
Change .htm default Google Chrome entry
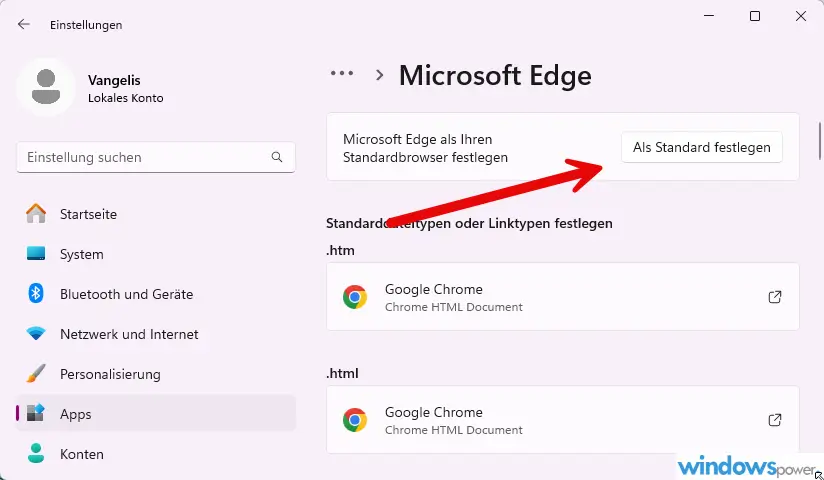pos(563,297)
